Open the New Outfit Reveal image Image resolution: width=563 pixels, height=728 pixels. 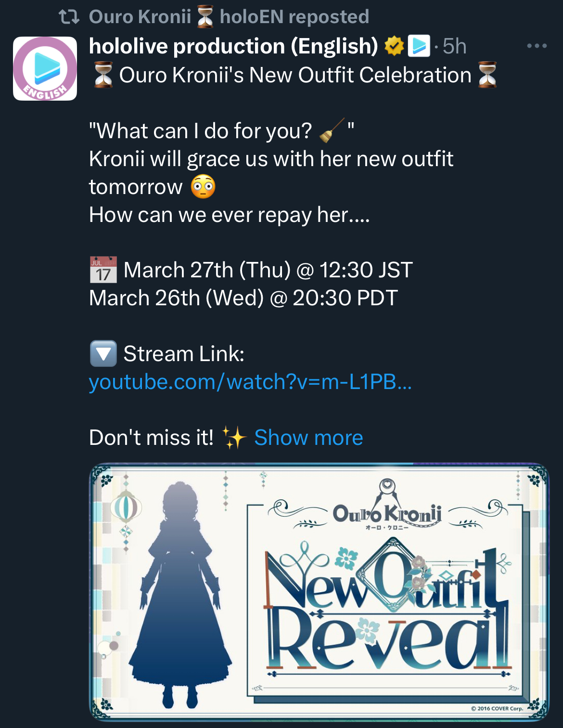[x=320, y=592]
